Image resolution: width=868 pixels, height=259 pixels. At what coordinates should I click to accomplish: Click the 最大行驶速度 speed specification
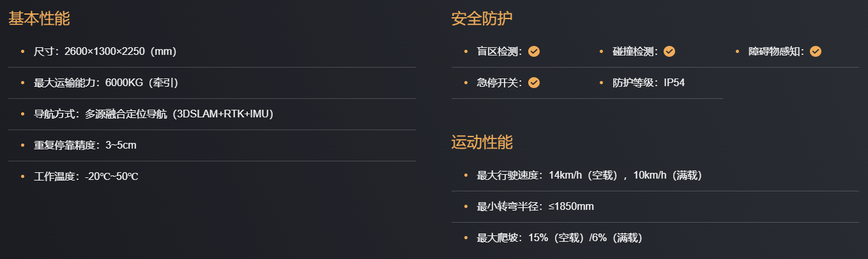click(590, 175)
